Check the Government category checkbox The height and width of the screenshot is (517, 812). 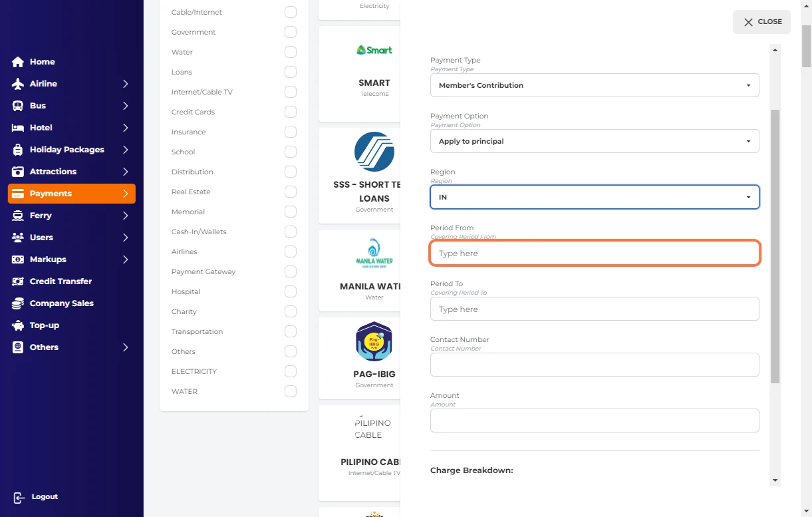tap(290, 32)
